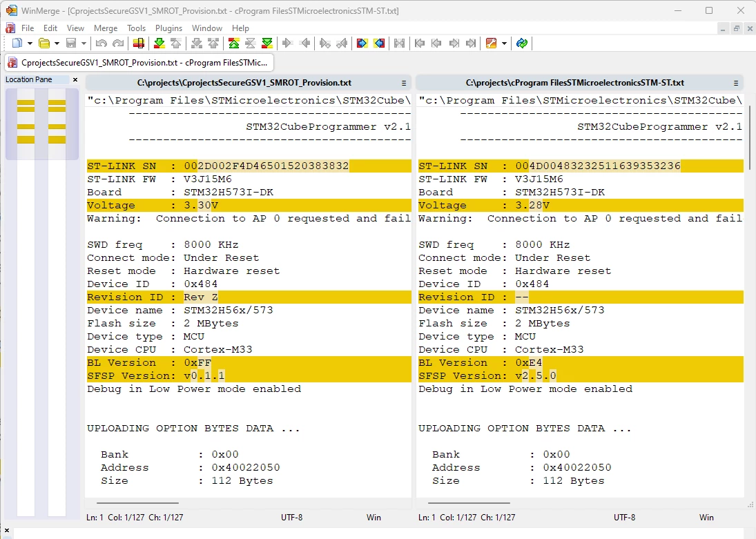Open the Window menu

(207, 28)
